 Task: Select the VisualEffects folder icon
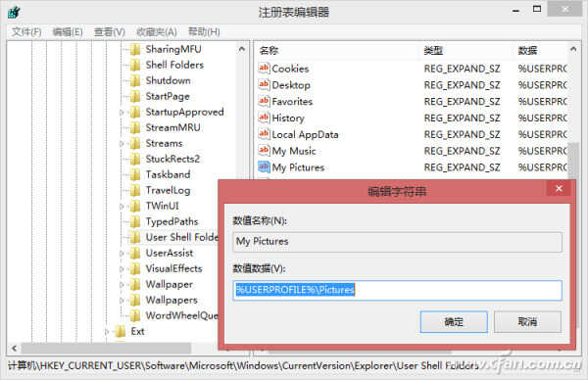tap(134, 269)
